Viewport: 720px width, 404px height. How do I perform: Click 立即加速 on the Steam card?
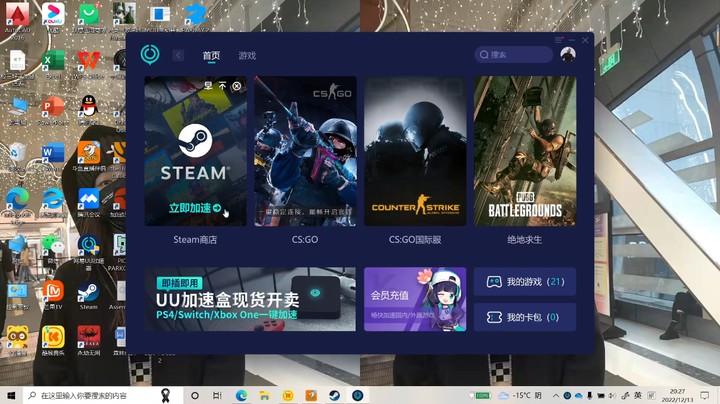point(195,208)
